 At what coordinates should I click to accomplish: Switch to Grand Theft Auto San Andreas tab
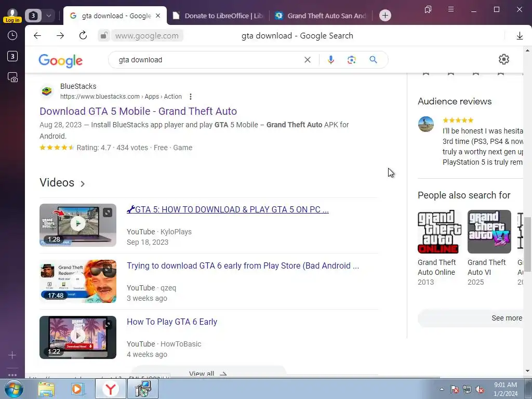[x=321, y=16]
